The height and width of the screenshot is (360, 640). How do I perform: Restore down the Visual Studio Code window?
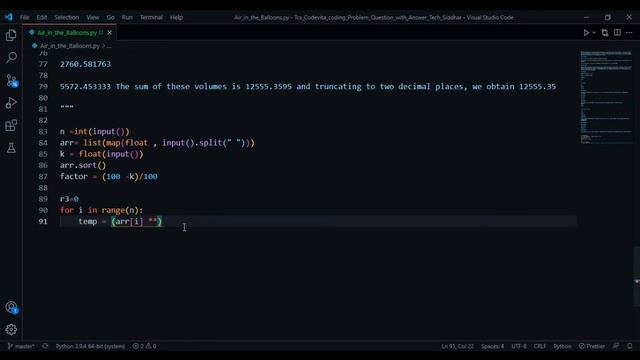608,17
